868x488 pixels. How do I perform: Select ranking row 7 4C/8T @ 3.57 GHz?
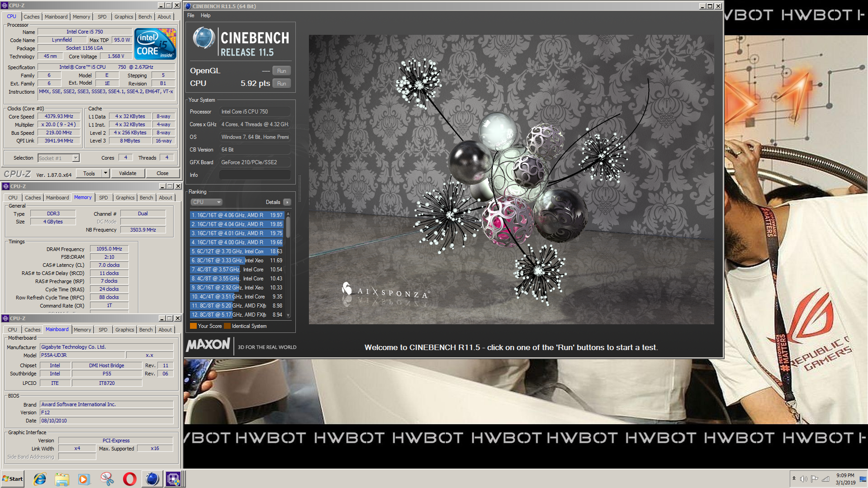[x=237, y=270]
